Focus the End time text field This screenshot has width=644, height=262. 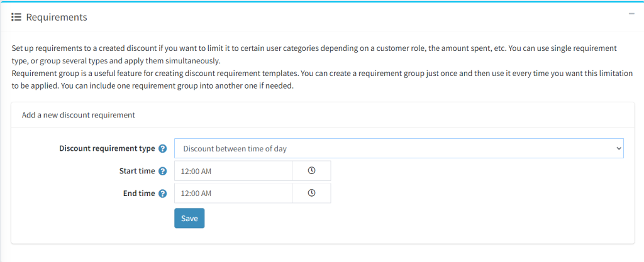tap(233, 193)
